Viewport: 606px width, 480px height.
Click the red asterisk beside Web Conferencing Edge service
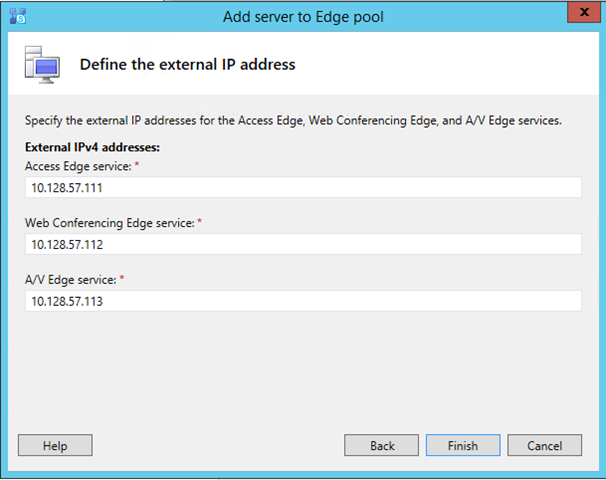(x=199, y=221)
